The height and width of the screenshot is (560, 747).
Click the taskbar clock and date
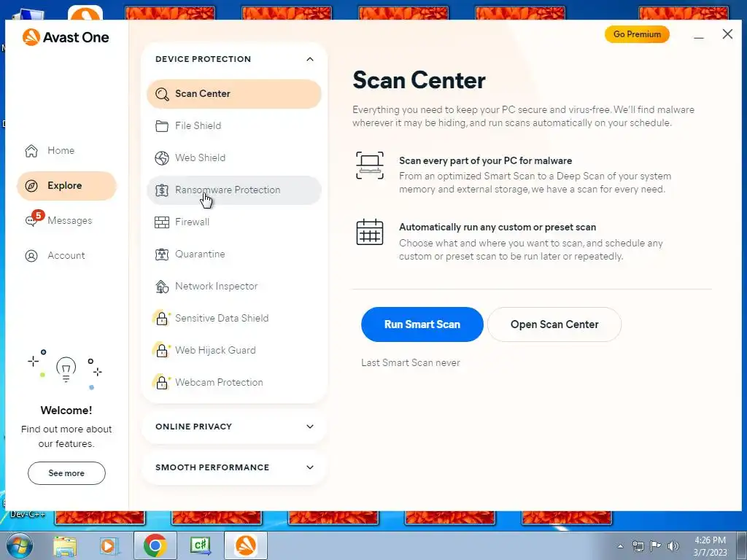click(x=710, y=546)
